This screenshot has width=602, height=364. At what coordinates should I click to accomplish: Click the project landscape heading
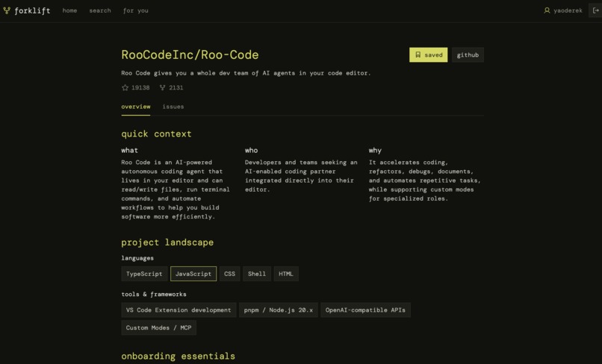pos(167,242)
